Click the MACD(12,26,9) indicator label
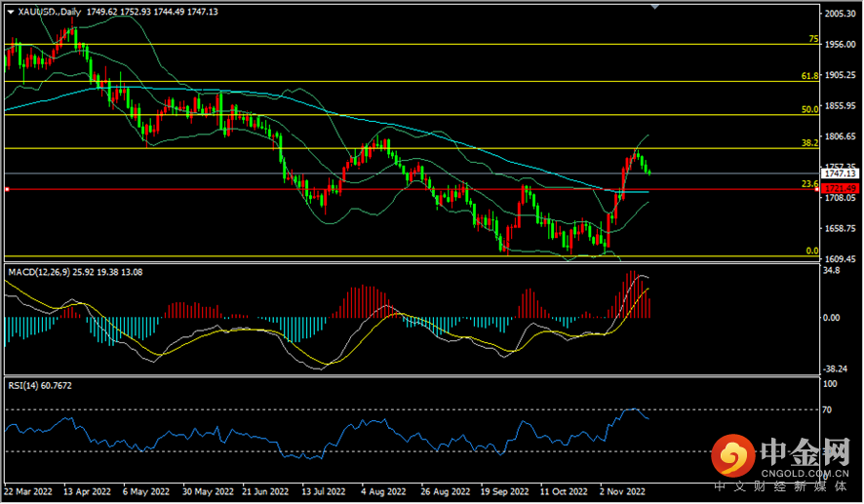The image size is (864, 504). pyautogui.click(x=44, y=271)
